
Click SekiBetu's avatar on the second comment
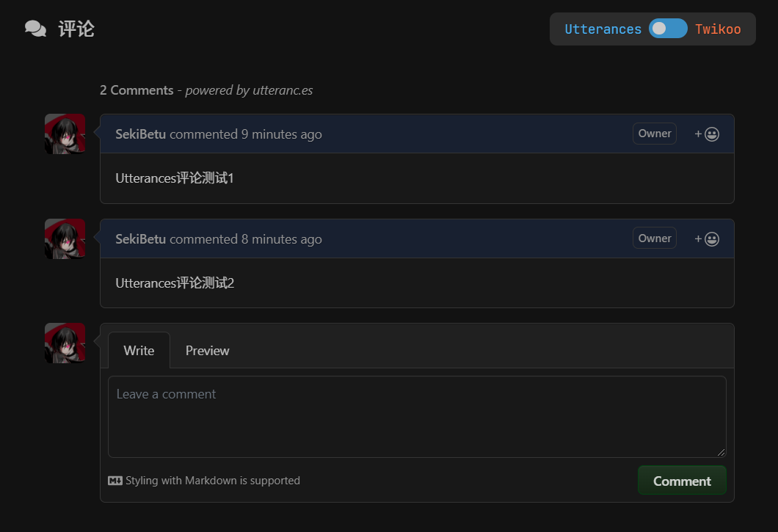pyautogui.click(x=65, y=238)
